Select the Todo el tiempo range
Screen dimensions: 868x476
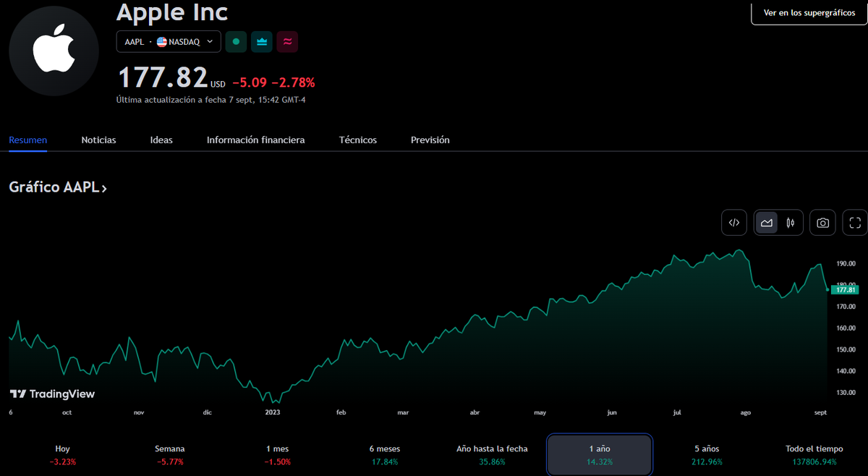[x=814, y=455]
